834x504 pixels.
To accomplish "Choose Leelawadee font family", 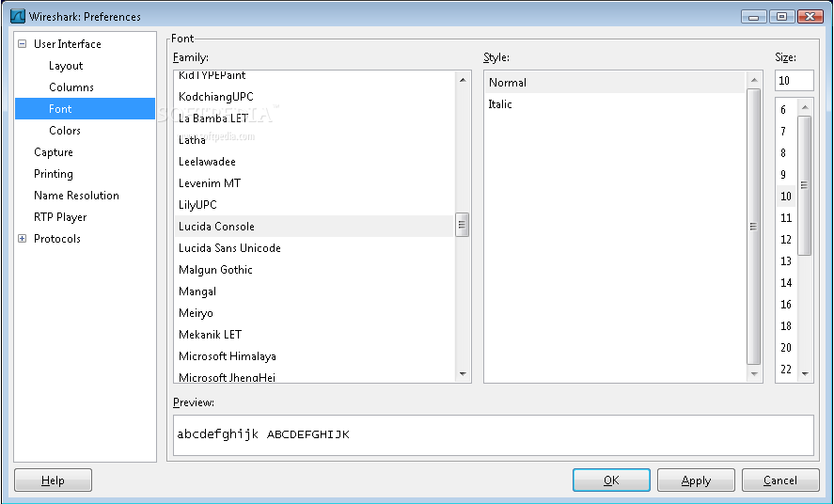I will coord(314,162).
